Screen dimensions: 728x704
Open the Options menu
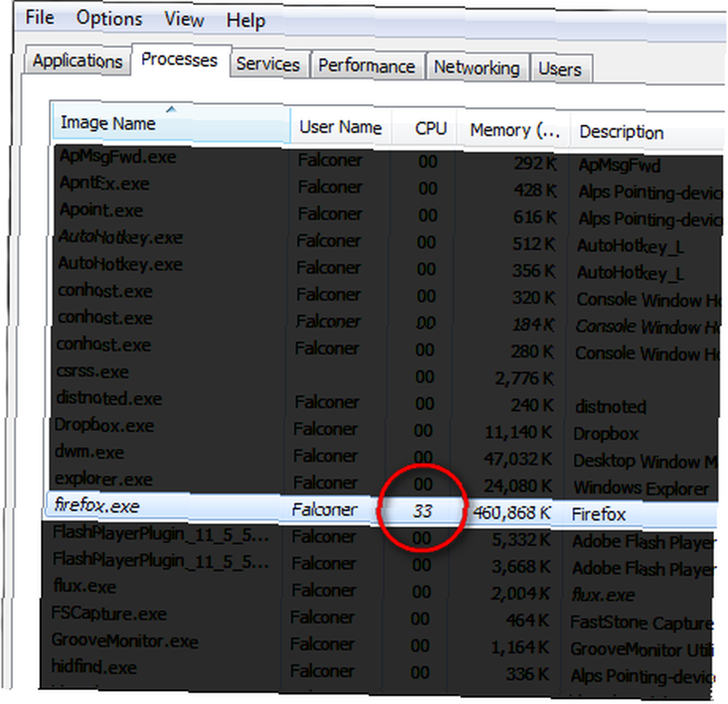pyautogui.click(x=109, y=19)
